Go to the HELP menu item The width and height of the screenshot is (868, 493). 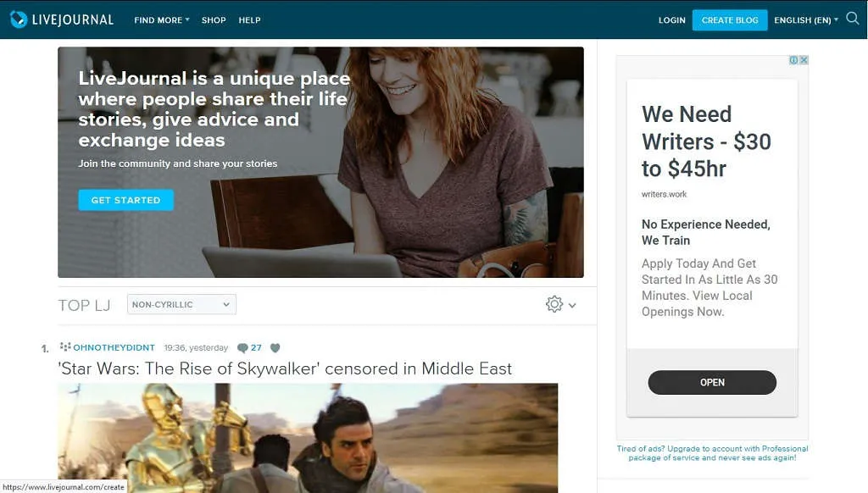(x=250, y=20)
